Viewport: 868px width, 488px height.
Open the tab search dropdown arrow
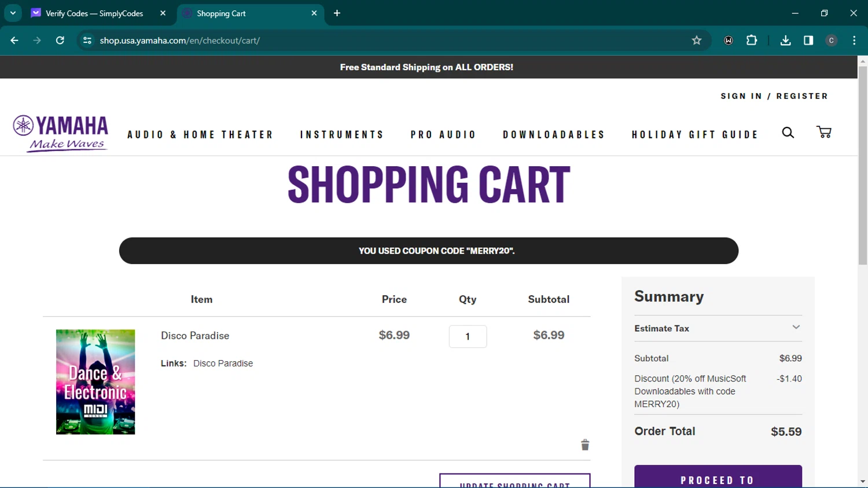[13, 13]
